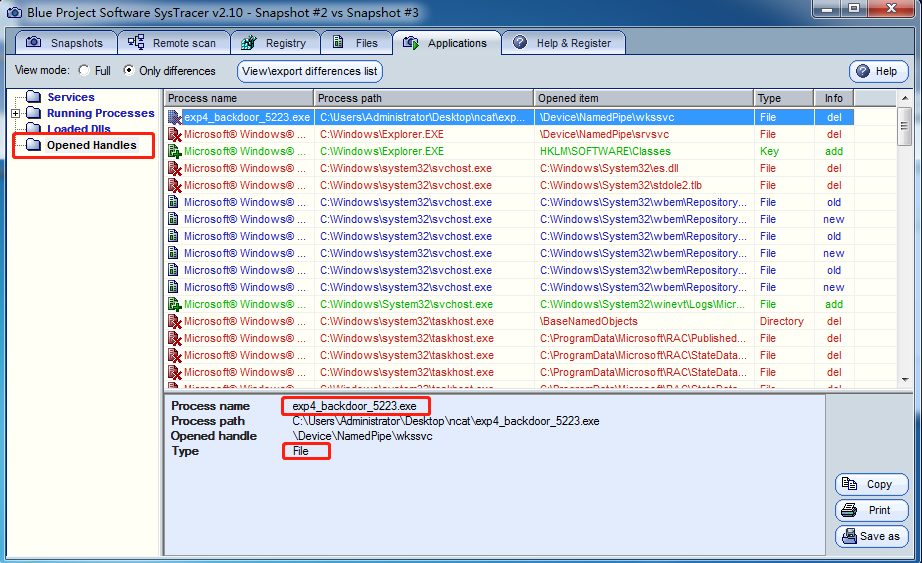Open the Registry tab
Viewport: 922px width, 563px height.
[x=275, y=43]
